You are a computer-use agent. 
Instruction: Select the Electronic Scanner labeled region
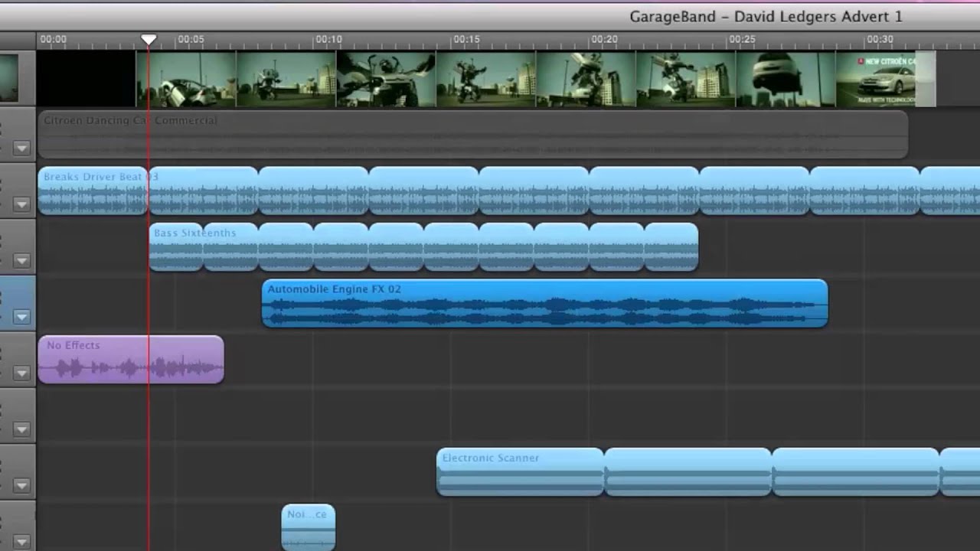[x=520, y=472]
